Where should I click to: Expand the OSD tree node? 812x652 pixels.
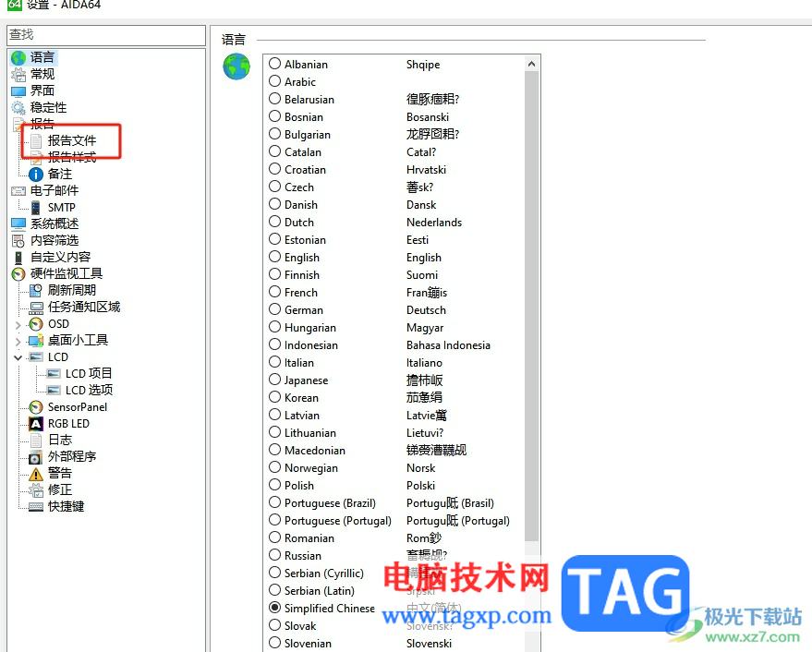click(x=18, y=325)
